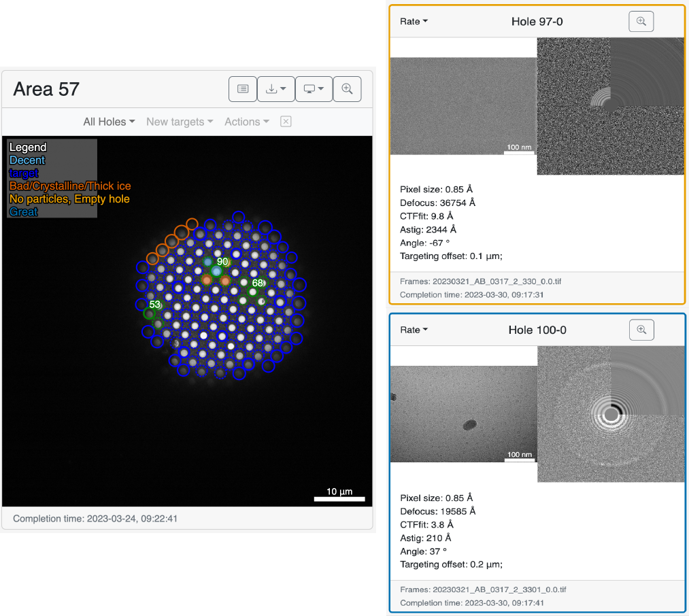Open the Rate dropdown for Hole 97-0
Viewport: 689px width, 616px height.
(x=412, y=21)
